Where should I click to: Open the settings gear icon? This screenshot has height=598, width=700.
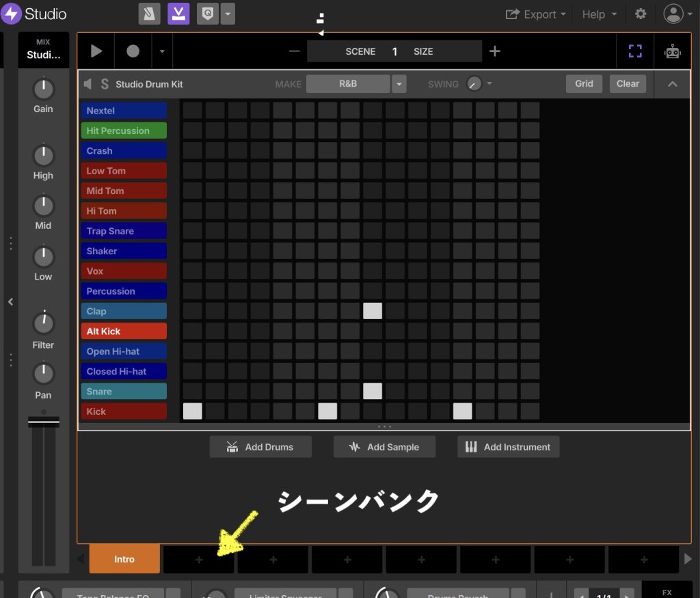pos(641,14)
